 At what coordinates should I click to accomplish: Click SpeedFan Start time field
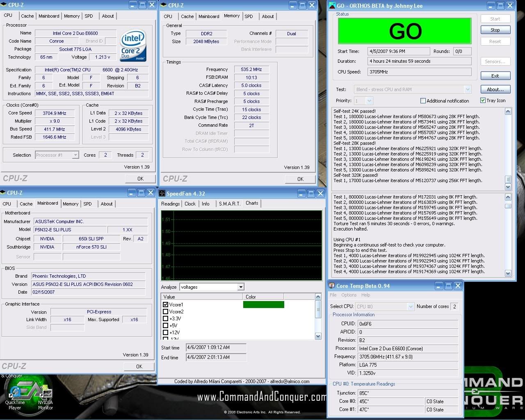[x=216, y=347]
